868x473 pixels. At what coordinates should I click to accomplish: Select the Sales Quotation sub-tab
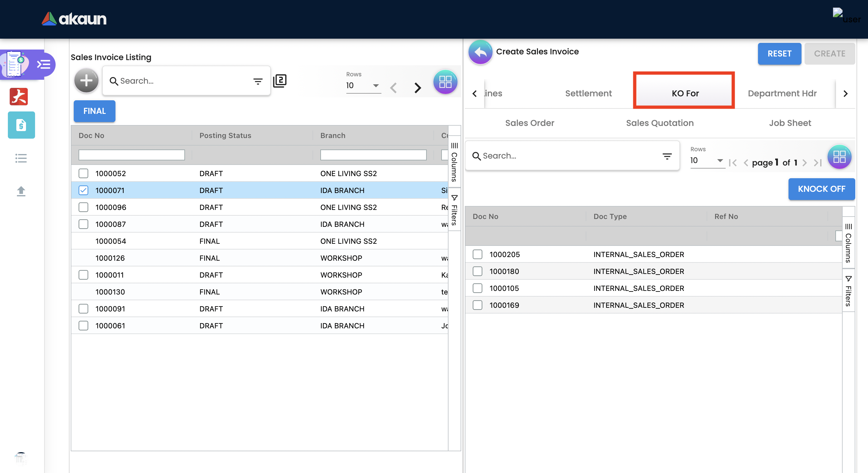[x=659, y=123]
